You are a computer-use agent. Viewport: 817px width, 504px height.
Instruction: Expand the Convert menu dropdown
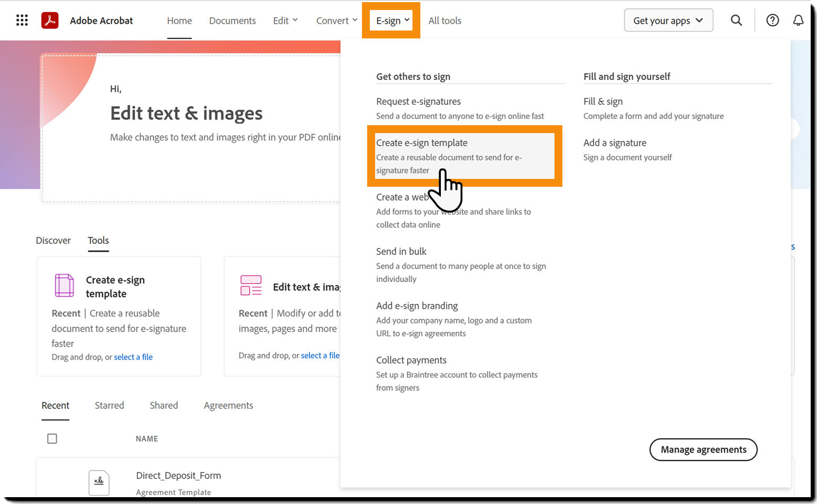tap(337, 21)
